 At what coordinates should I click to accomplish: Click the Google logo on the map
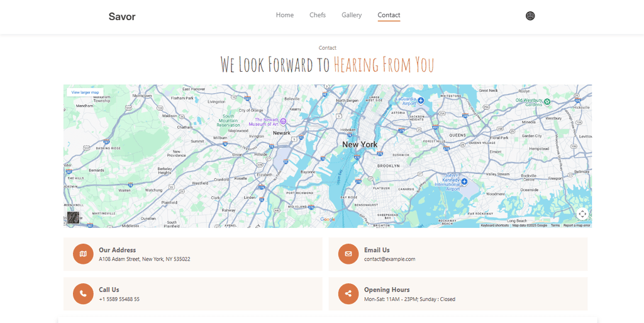pyautogui.click(x=328, y=220)
